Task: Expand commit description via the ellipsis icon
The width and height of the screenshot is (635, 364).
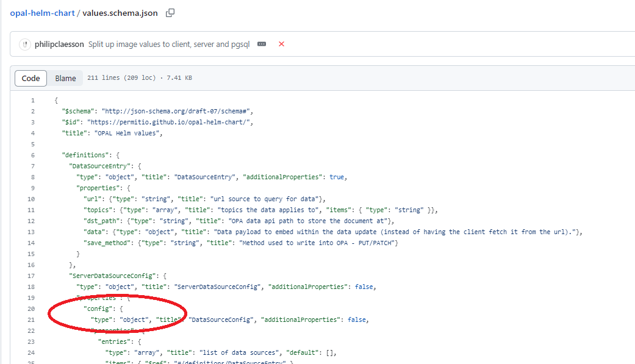Action: (262, 44)
